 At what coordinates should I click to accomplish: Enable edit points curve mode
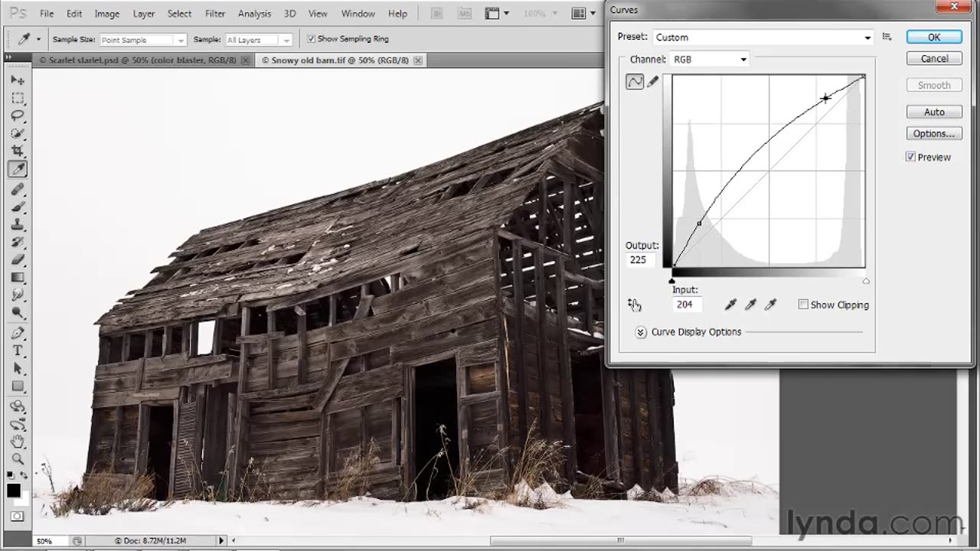[635, 82]
